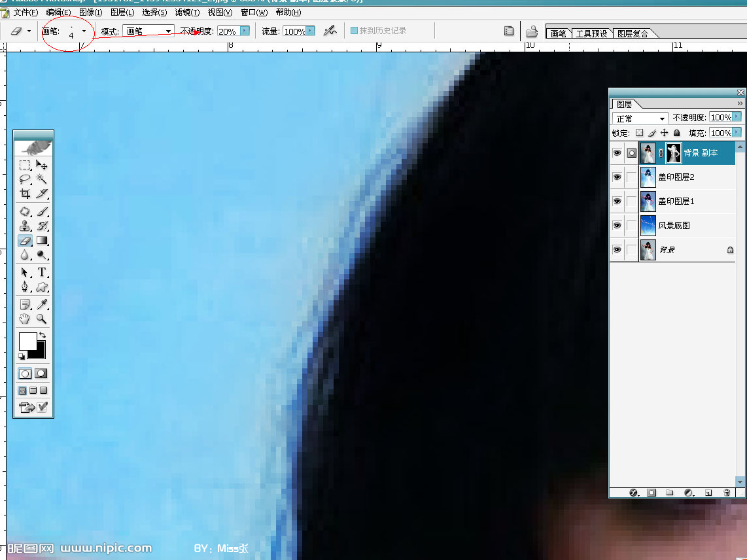Open eraser 不透明度 slider arrow
747x560 pixels.
point(245,31)
